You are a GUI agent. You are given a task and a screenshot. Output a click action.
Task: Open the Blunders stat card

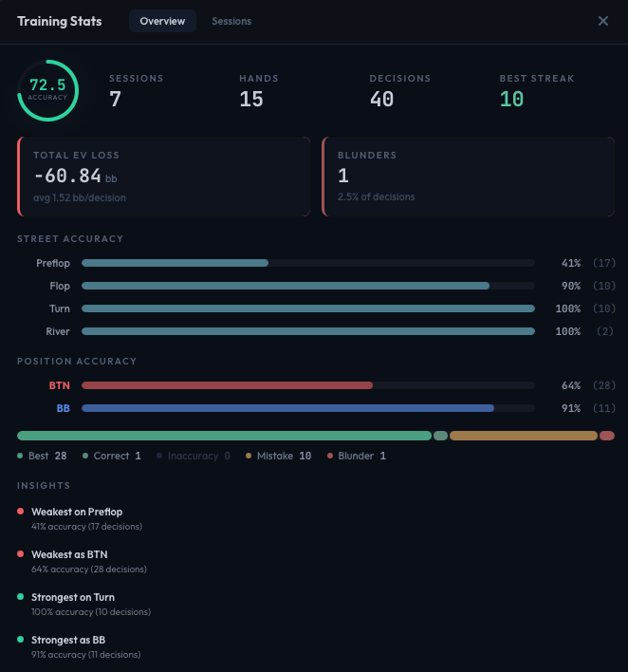point(468,177)
